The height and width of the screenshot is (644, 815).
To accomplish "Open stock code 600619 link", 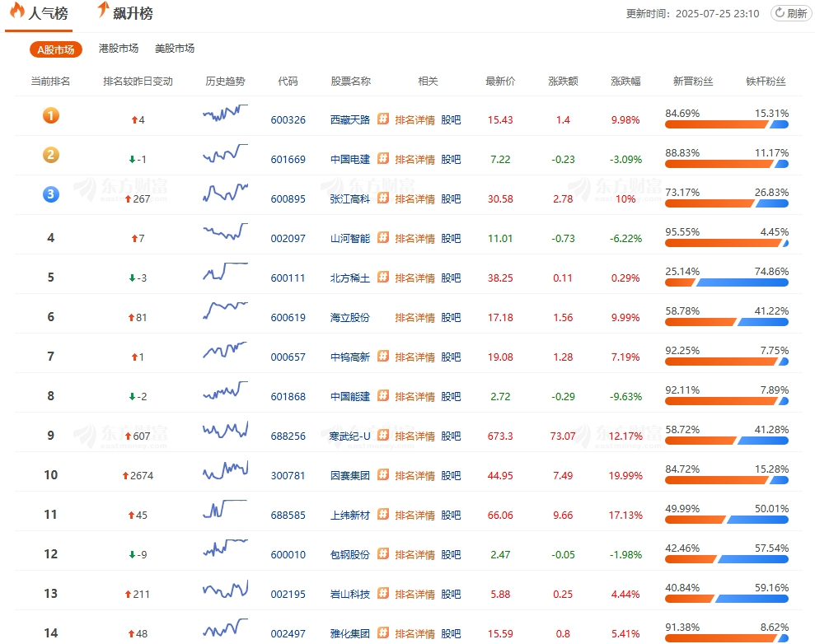I will pyautogui.click(x=288, y=317).
